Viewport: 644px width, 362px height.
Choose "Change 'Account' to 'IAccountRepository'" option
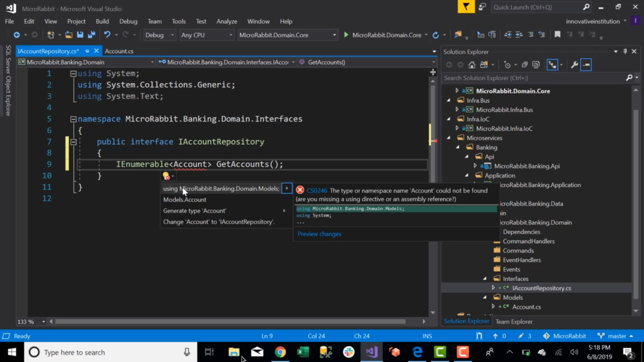[x=219, y=222]
